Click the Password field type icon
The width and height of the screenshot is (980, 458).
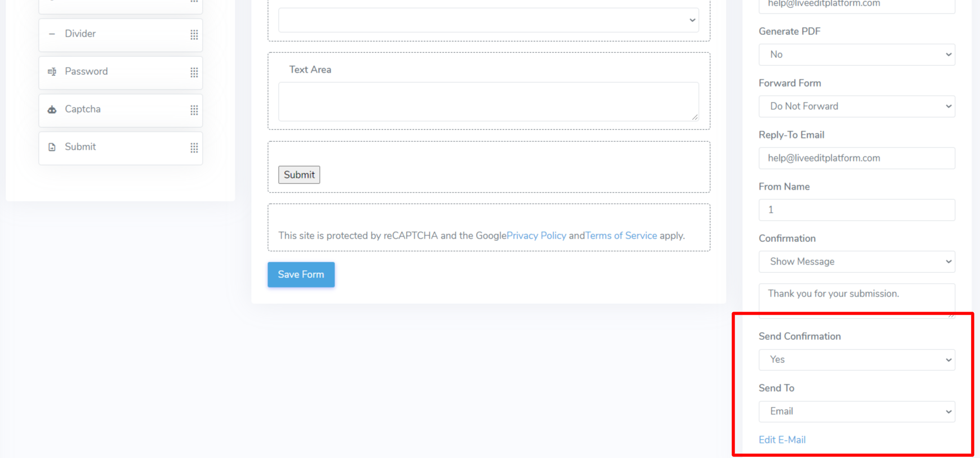[x=52, y=71]
